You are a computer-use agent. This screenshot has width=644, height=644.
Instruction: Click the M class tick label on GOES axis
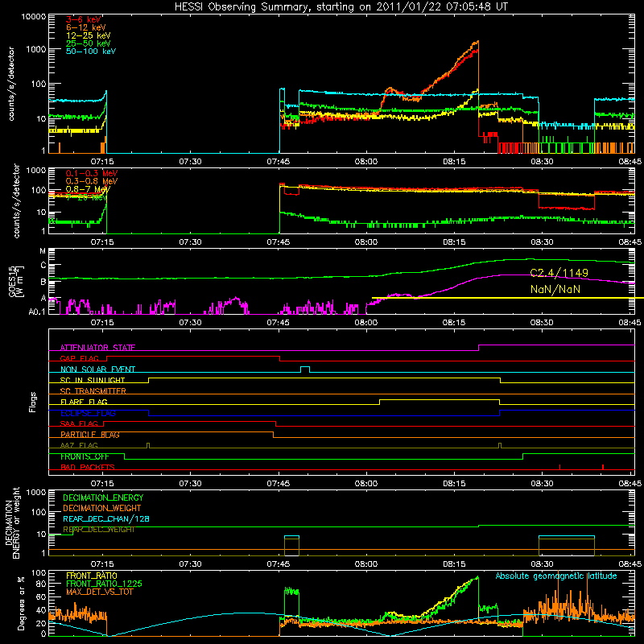[43, 251]
